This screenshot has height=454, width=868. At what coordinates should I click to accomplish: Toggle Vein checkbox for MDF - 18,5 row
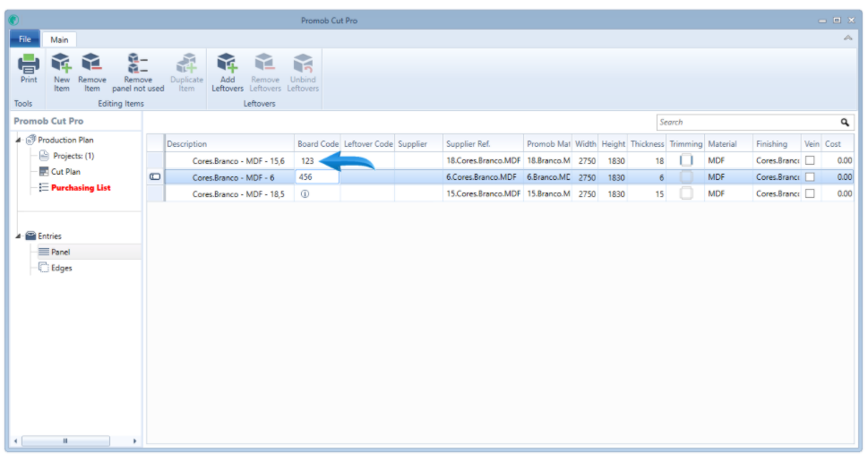coord(810,193)
